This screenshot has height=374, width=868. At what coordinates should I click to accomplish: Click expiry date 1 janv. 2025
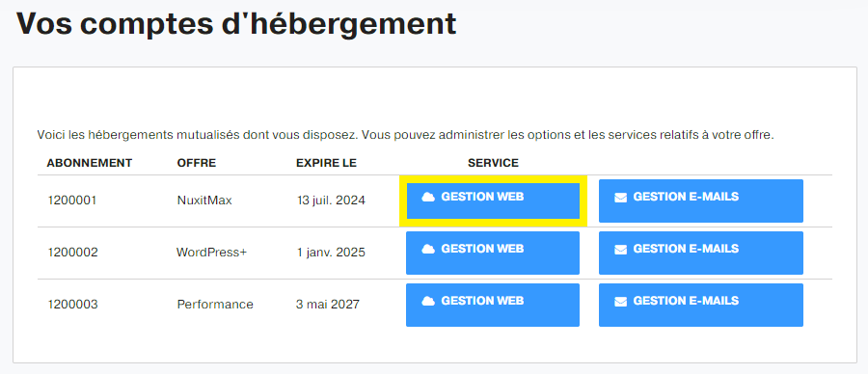pyautogui.click(x=331, y=253)
